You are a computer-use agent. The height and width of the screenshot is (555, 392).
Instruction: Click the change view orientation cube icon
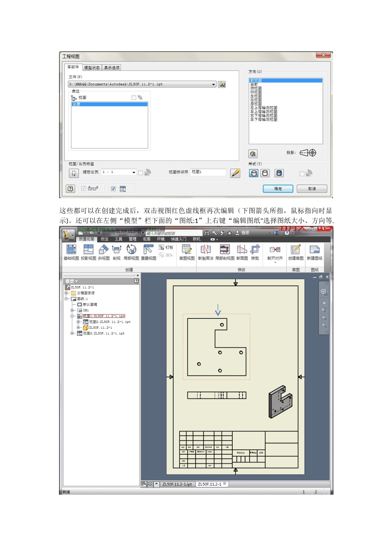coord(253,154)
